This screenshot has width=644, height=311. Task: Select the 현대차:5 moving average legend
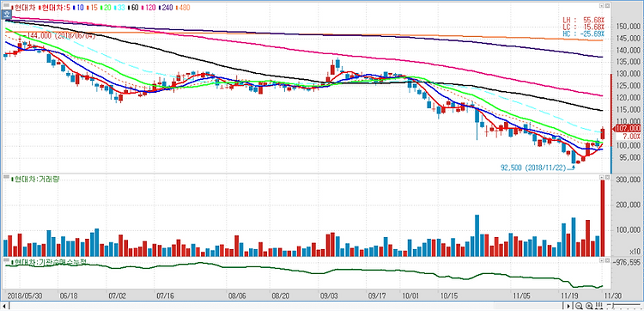coord(55,8)
